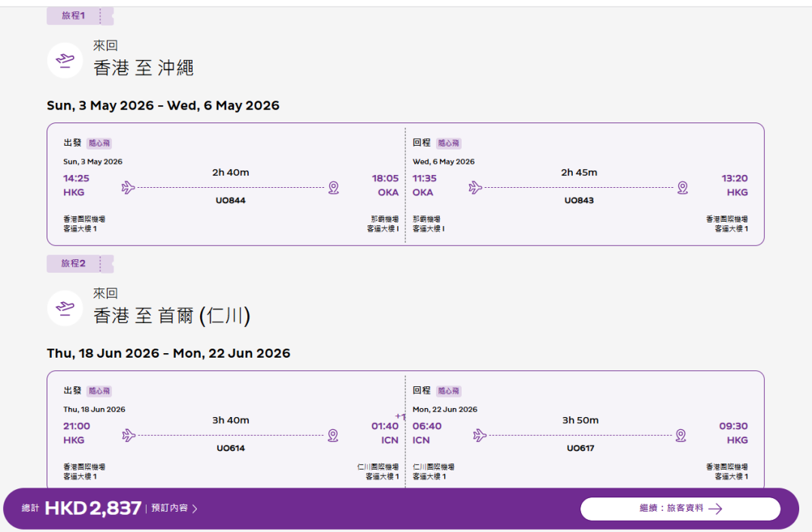Select the 旅程1 itinerary tag

click(80, 16)
